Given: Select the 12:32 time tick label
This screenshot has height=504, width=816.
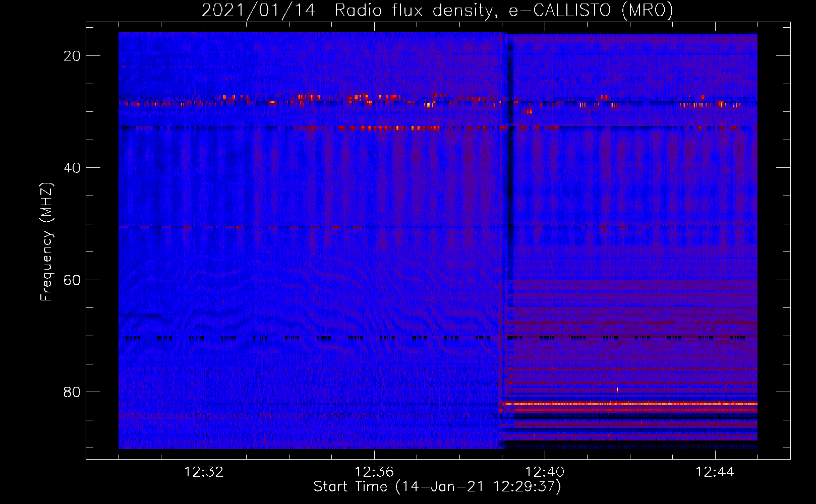Looking at the screenshot, I should pos(204,472).
